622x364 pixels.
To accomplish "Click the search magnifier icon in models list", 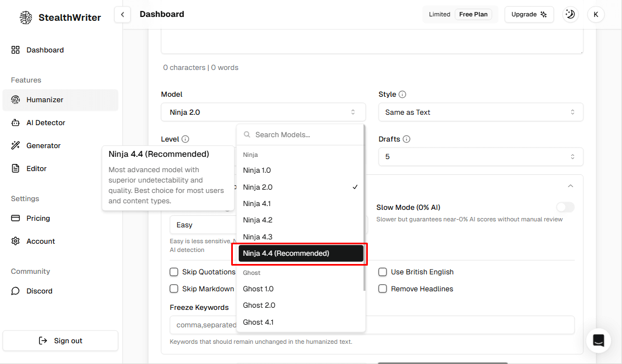I will pyautogui.click(x=247, y=135).
